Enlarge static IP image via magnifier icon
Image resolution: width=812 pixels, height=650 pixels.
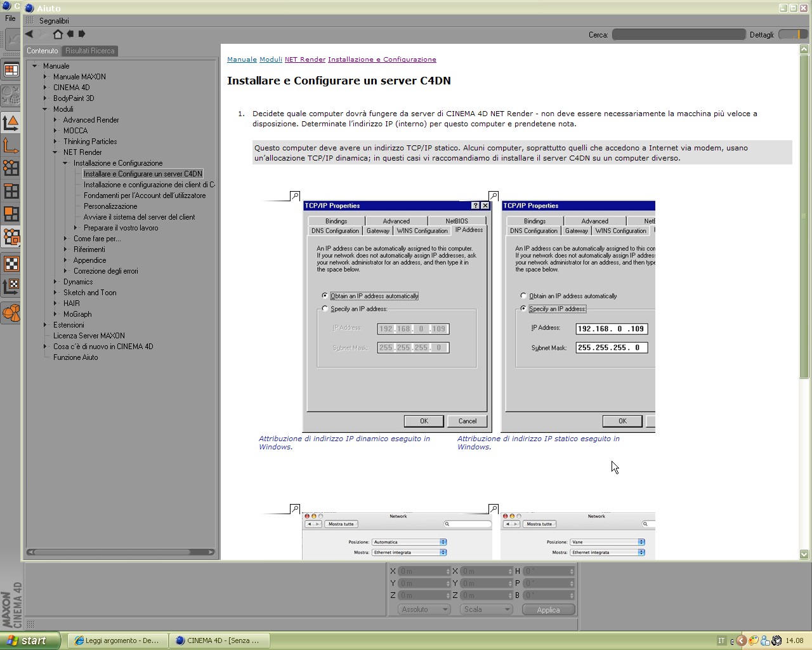493,196
